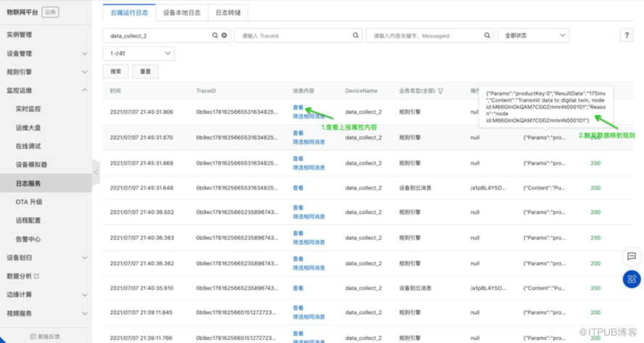
Task: Switch to the 日志转储 tab
Action: pyautogui.click(x=228, y=12)
